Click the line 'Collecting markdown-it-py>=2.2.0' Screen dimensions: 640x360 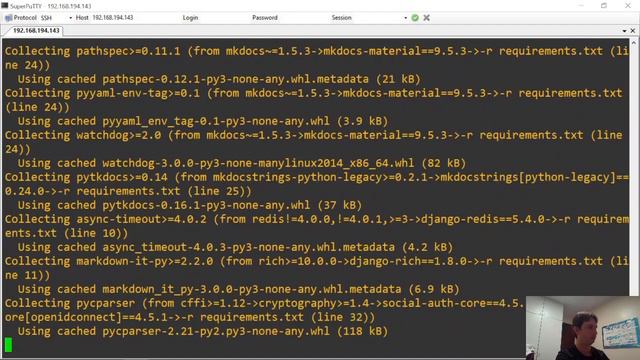[x=109, y=261]
